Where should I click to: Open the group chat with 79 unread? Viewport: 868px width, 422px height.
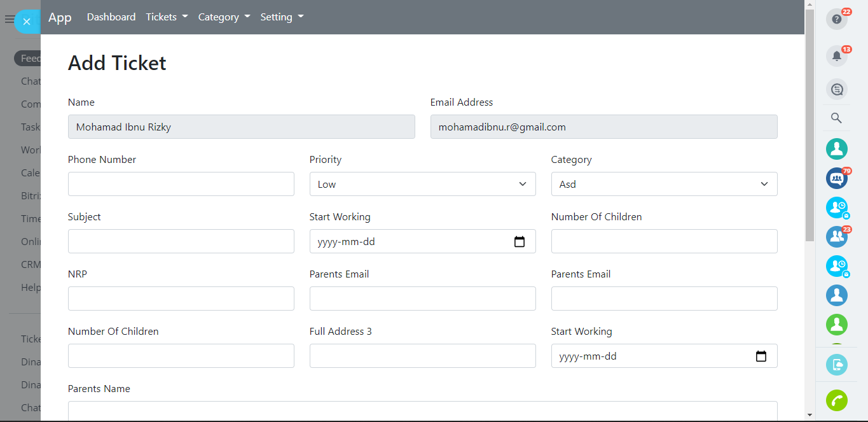click(836, 178)
